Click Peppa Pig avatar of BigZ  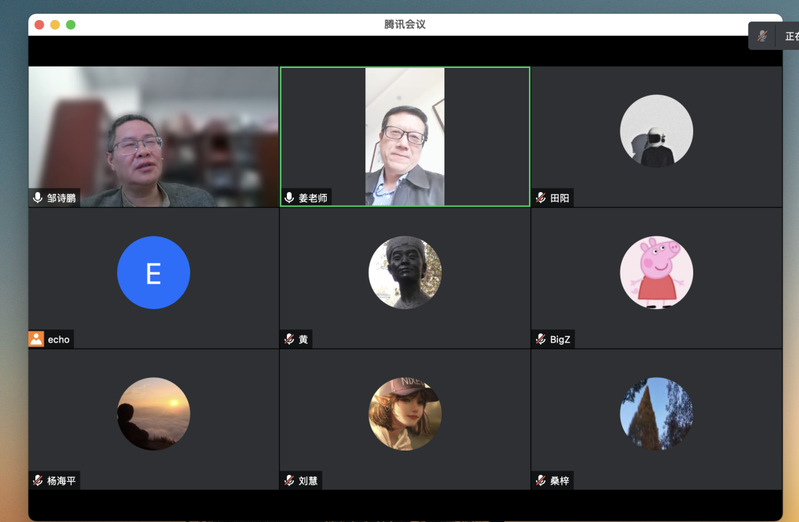coord(656,273)
